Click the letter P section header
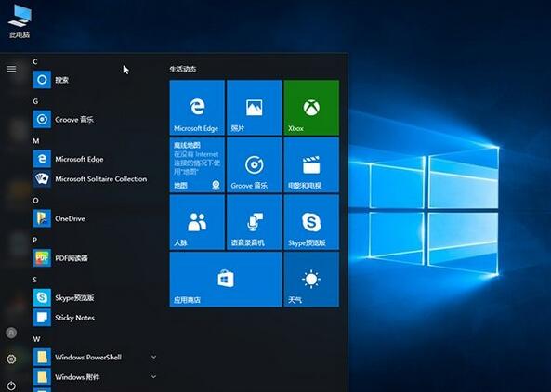 point(34,240)
